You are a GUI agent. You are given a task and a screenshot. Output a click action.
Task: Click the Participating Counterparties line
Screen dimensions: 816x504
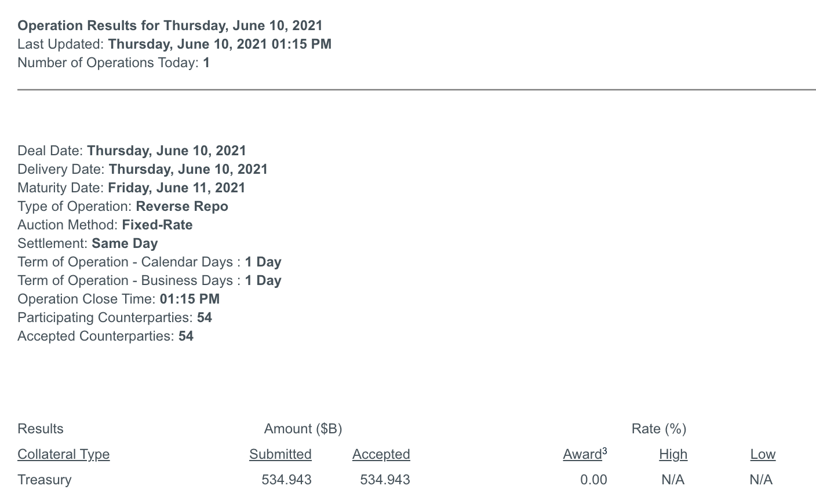click(x=115, y=317)
